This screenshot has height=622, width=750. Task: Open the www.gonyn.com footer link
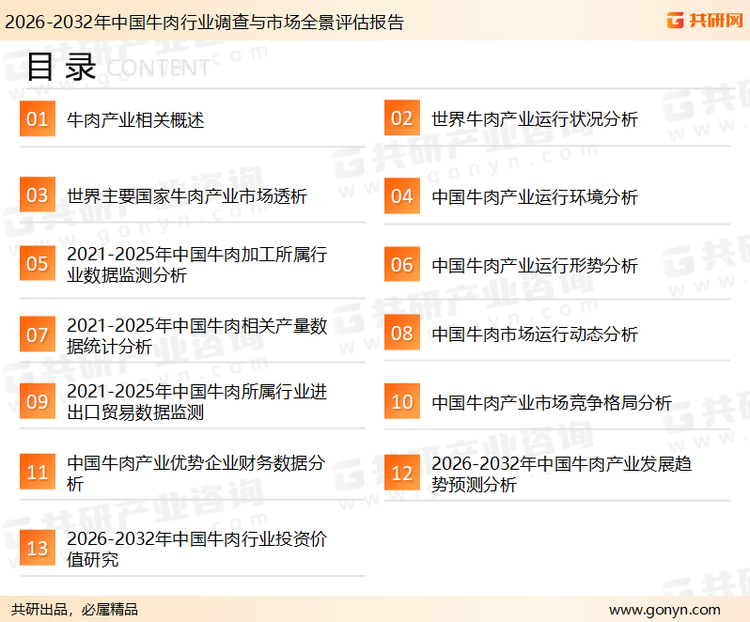pos(664,610)
